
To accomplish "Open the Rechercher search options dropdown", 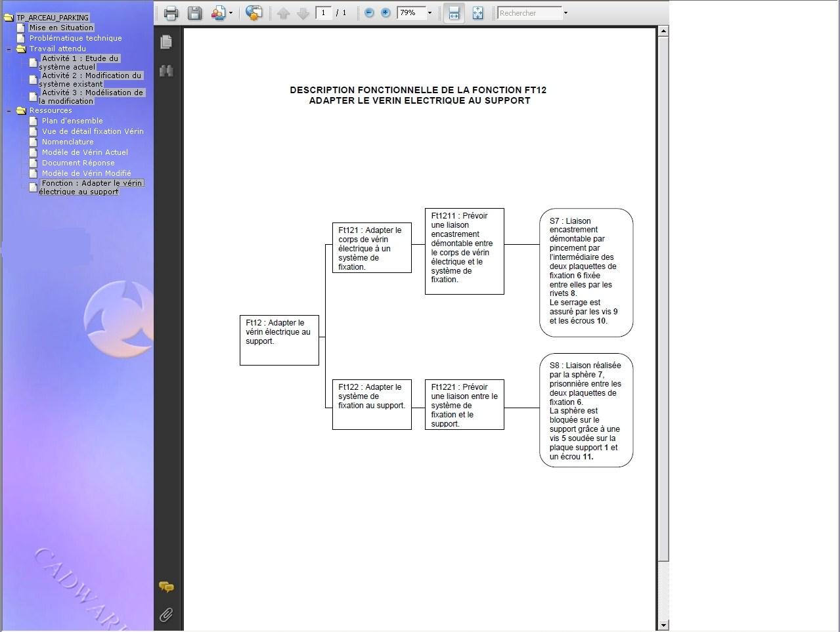I will tap(565, 13).
